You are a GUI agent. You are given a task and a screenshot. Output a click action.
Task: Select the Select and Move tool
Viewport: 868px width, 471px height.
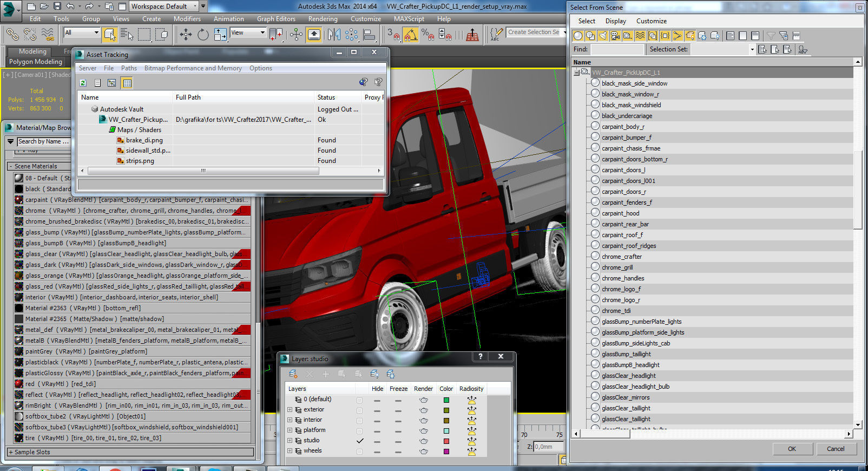coord(186,35)
